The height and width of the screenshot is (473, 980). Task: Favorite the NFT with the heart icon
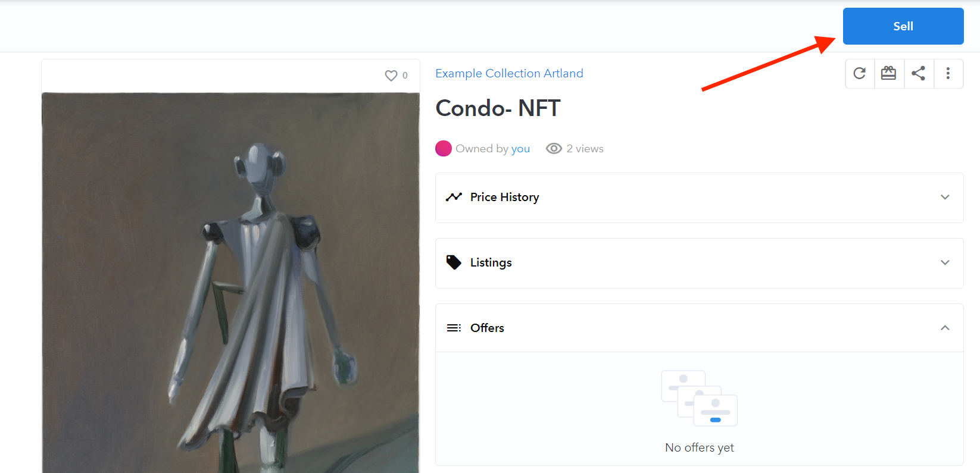pyautogui.click(x=391, y=76)
